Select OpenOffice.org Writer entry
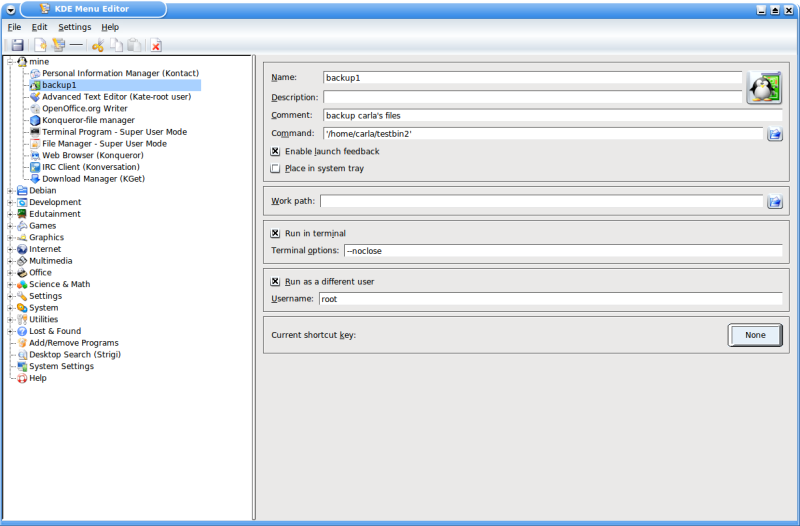 point(85,109)
